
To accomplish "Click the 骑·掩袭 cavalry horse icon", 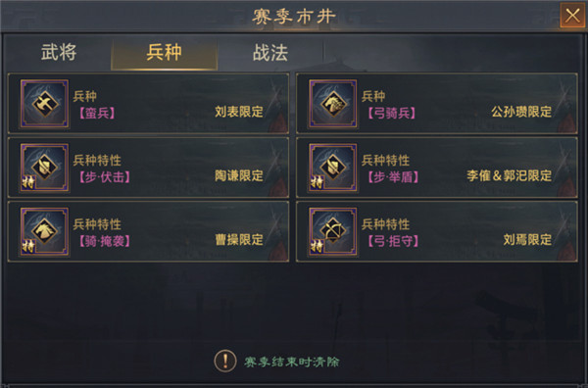I will point(45,231).
